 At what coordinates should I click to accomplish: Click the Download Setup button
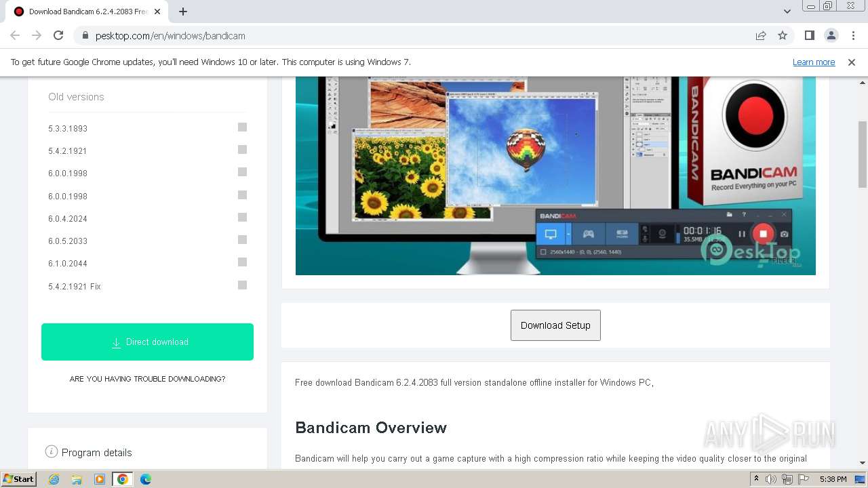coord(555,325)
